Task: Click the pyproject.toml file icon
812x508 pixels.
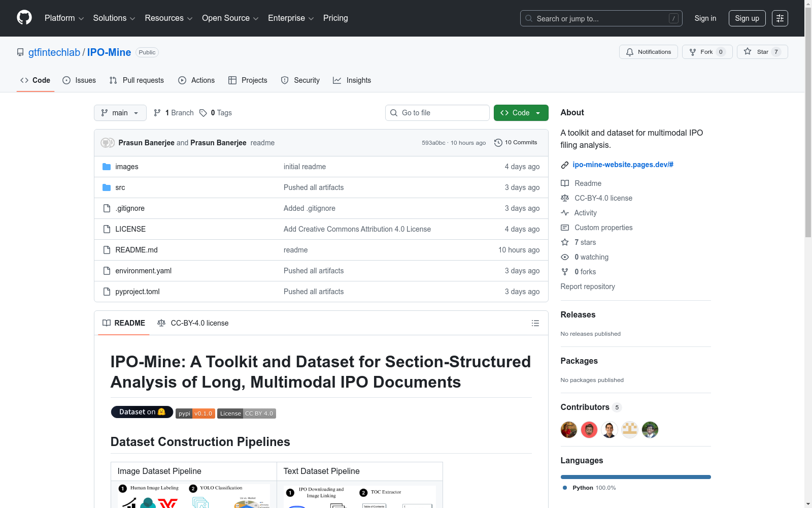Action: point(107,292)
